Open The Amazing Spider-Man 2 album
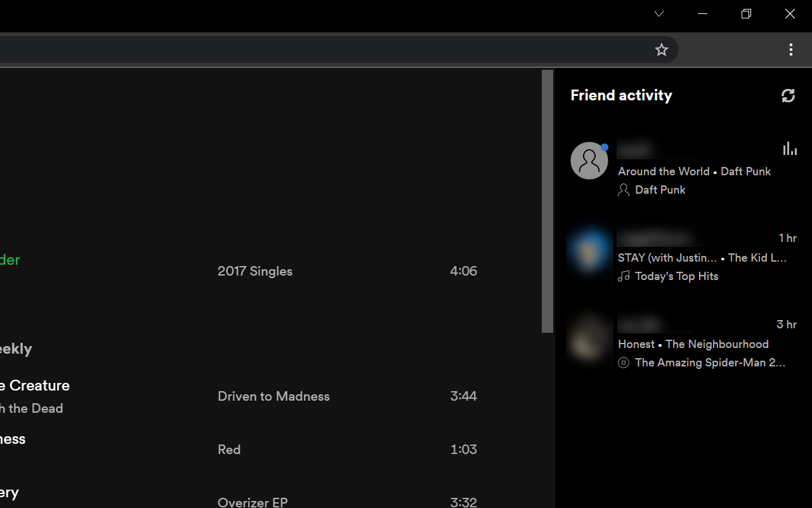 pos(710,362)
